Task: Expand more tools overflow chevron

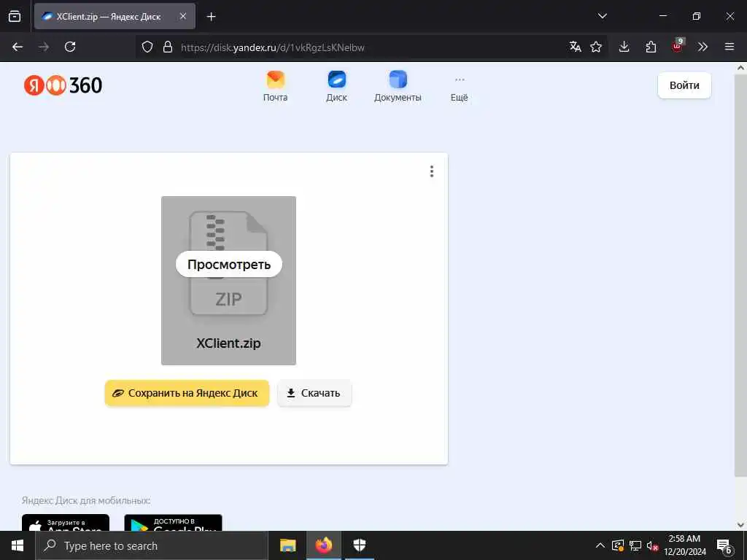Action: click(x=703, y=47)
